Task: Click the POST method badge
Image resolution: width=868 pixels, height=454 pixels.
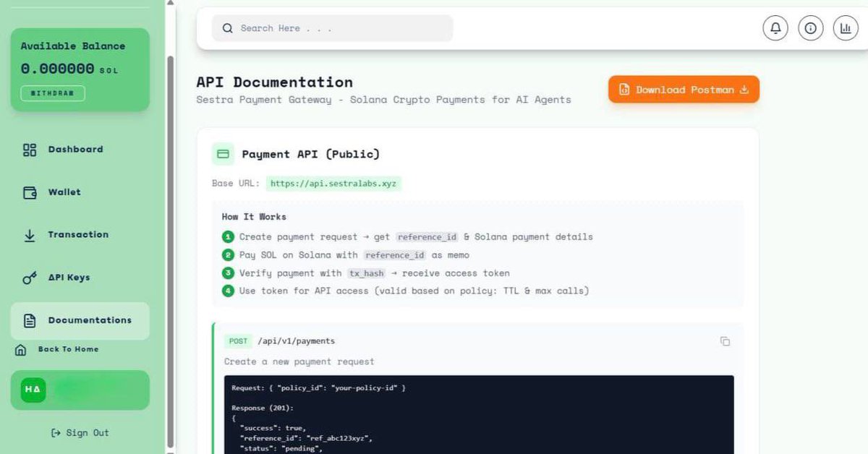Action: pos(238,341)
